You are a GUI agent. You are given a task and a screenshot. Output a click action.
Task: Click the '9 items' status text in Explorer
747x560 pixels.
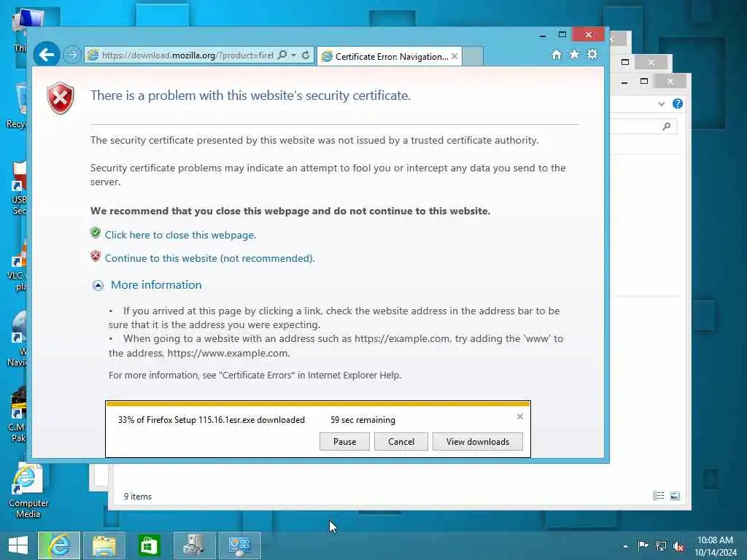[138, 496]
